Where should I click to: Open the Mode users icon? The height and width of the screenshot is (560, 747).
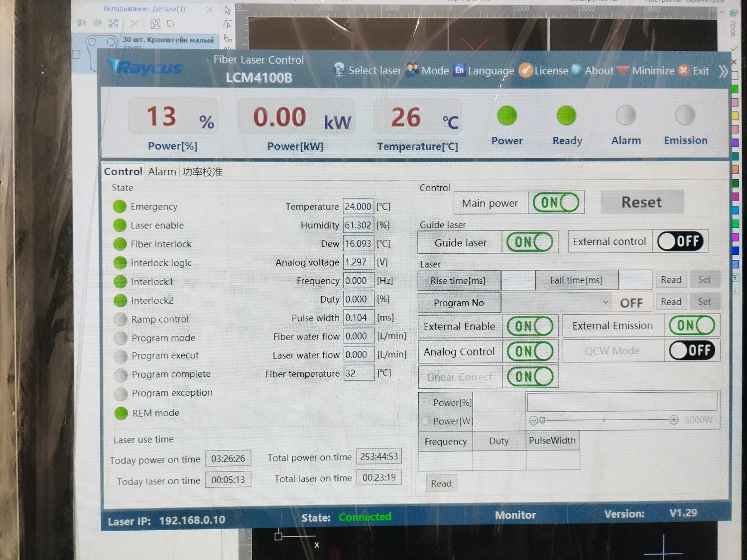point(412,70)
